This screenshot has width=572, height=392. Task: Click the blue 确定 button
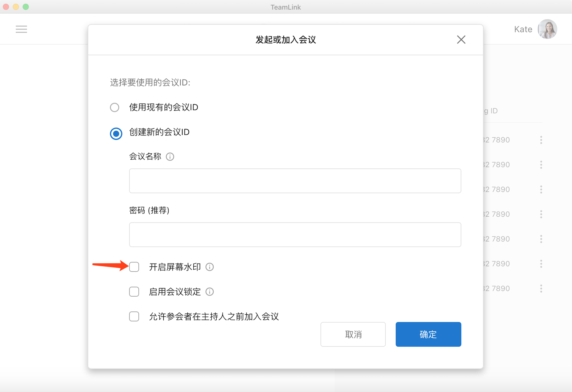[x=428, y=334]
